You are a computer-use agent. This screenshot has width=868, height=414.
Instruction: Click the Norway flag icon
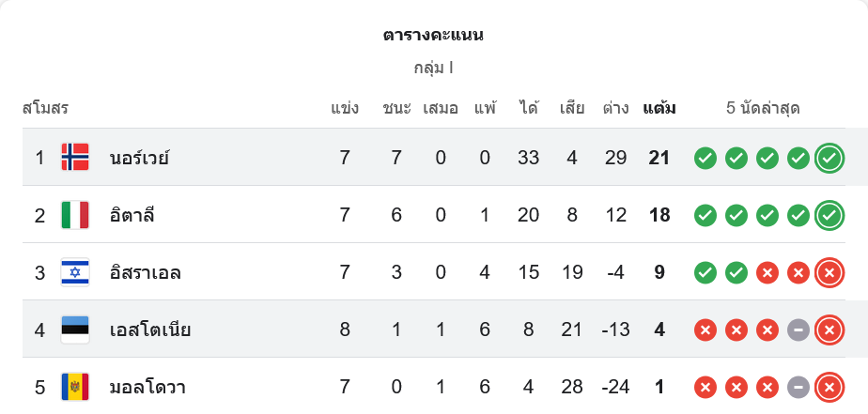coord(75,158)
